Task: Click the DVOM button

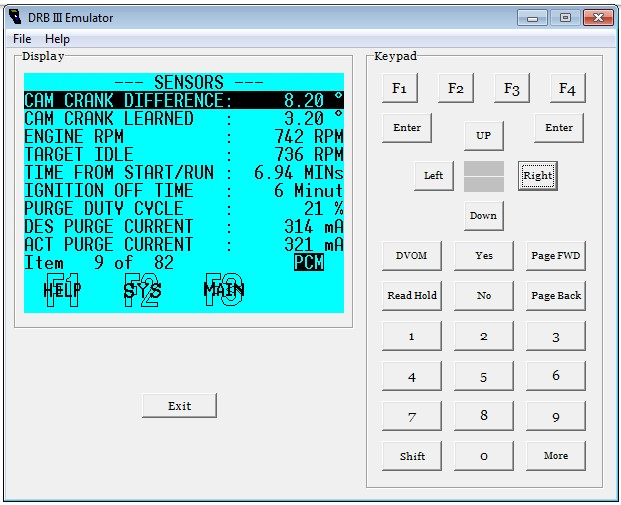Action: (x=412, y=256)
